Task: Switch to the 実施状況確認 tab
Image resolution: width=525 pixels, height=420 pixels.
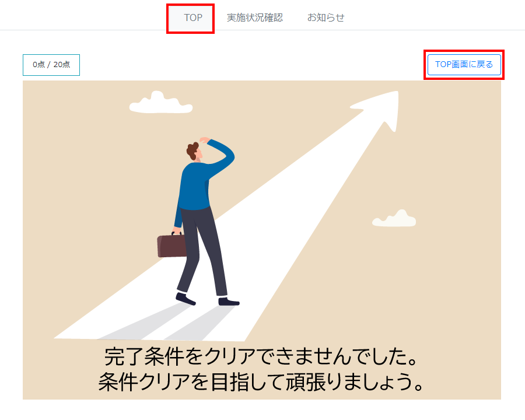Action: (x=254, y=17)
